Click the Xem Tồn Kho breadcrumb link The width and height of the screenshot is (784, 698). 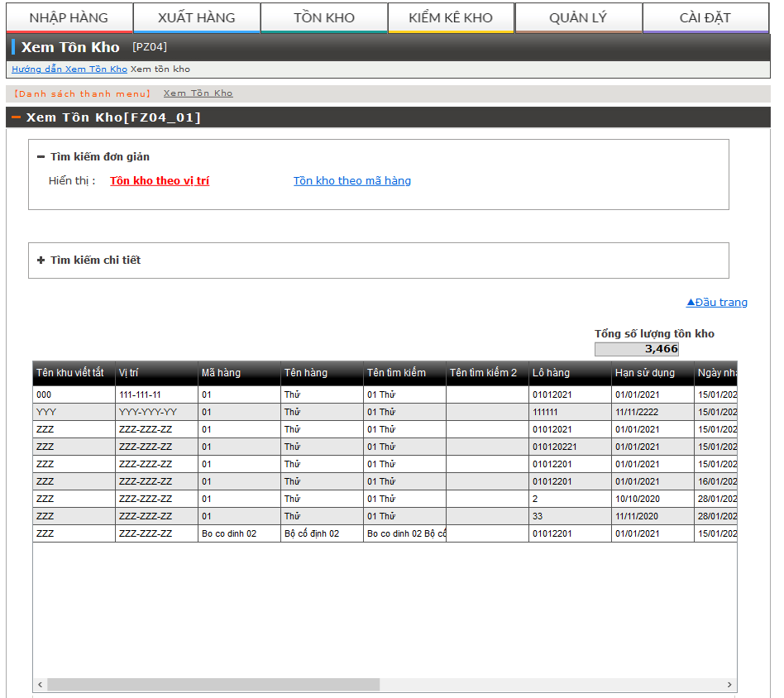pyautogui.click(x=197, y=93)
